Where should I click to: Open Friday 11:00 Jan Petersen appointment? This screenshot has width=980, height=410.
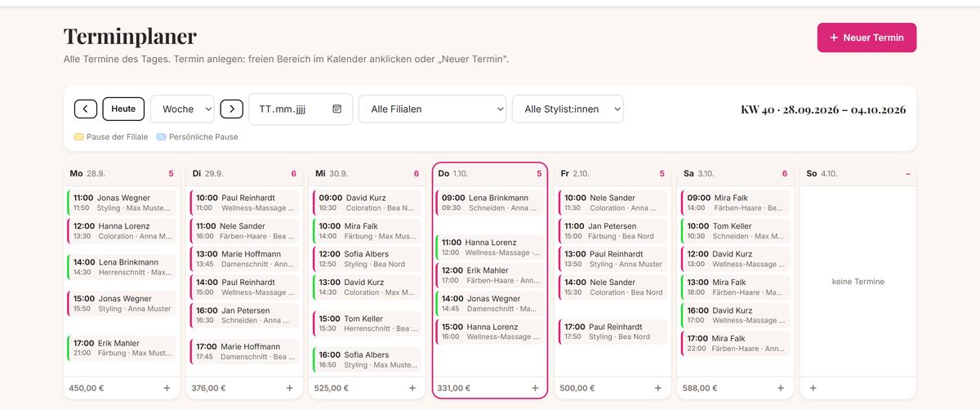612,231
